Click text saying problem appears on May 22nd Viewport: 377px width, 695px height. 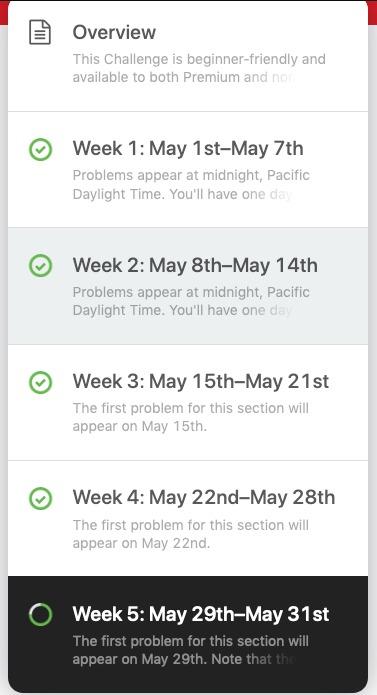pyautogui.click(x=190, y=534)
